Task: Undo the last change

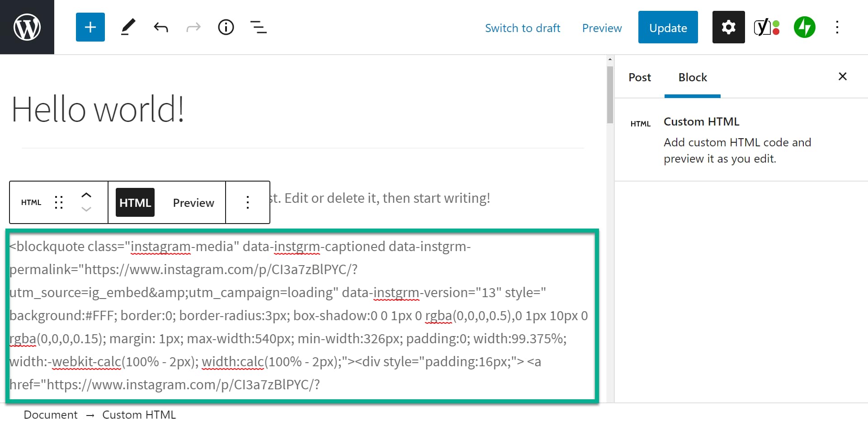Action: (x=160, y=27)
